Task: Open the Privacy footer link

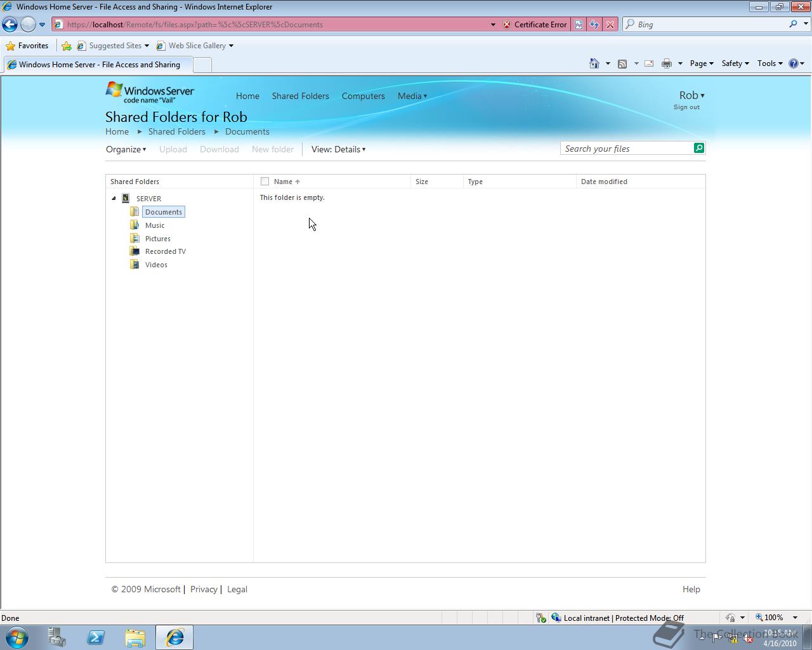Action: (204, 589)
